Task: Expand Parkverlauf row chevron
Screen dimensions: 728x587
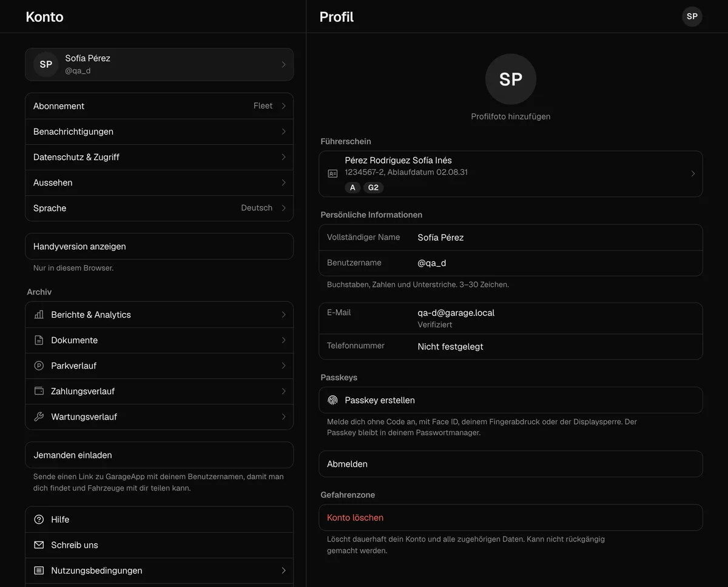Action: [x=283, y=366]
